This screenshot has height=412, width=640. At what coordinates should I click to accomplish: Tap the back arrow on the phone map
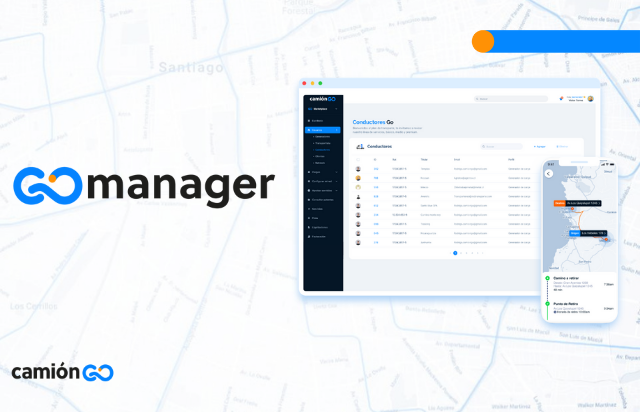click(549, 174)
